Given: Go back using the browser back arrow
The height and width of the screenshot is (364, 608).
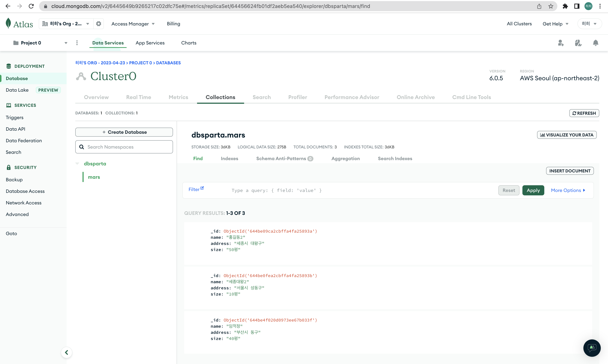Looking at the screenshot, I should click(8, 6).
